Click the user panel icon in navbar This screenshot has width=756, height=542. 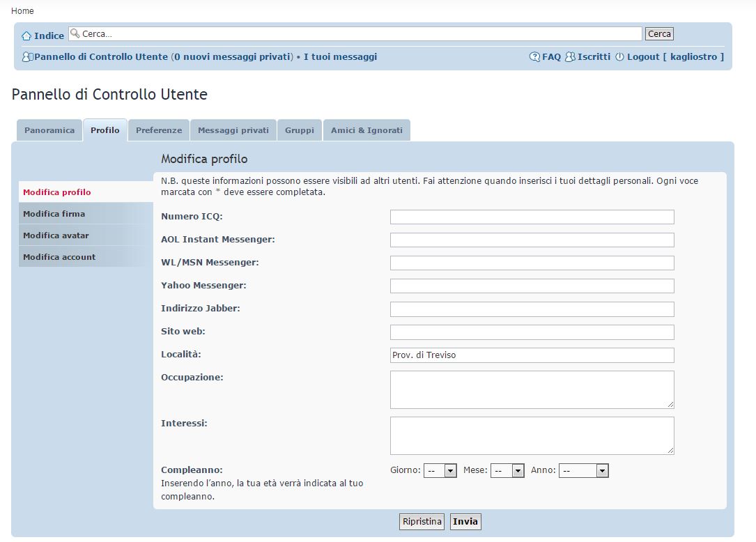pyautogui.click(x=27, y=57)
